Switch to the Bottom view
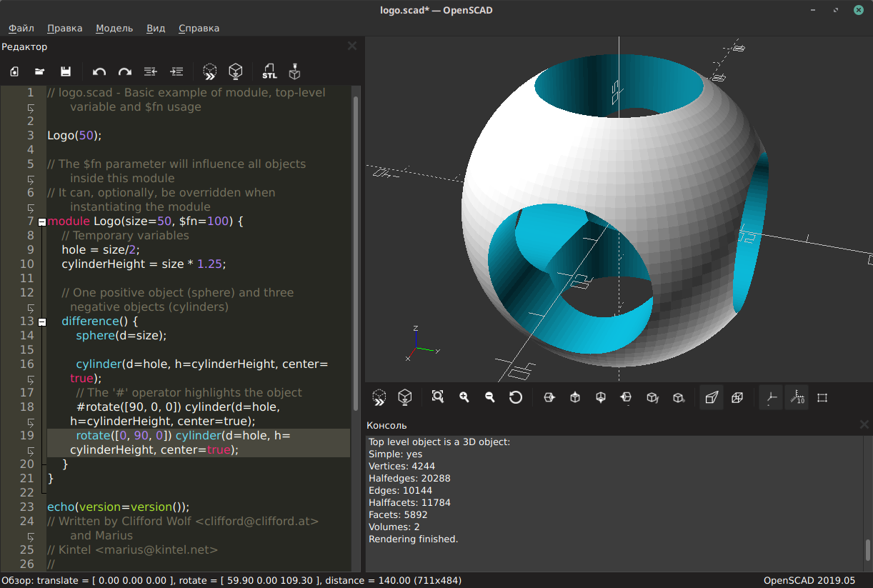The image size is (873, 588). [x=601, y=397]
